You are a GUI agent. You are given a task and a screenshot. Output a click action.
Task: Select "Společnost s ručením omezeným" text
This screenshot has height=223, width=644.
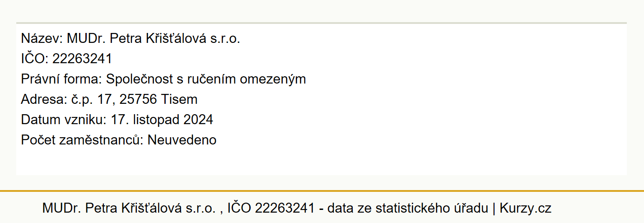tap(206, 79)
